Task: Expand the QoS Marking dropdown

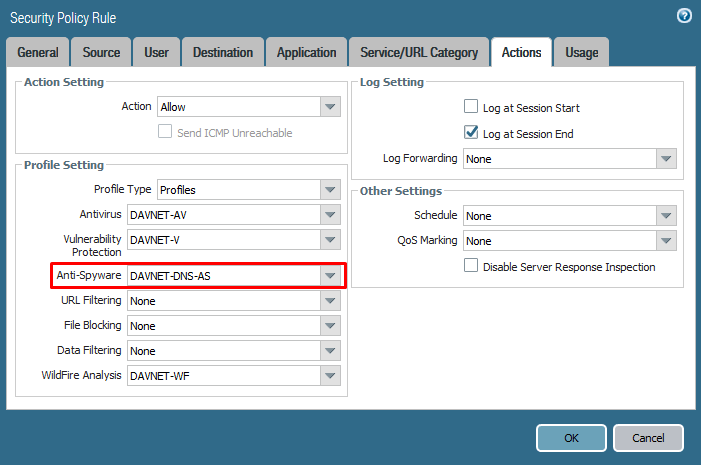Action: pos(667,241)
